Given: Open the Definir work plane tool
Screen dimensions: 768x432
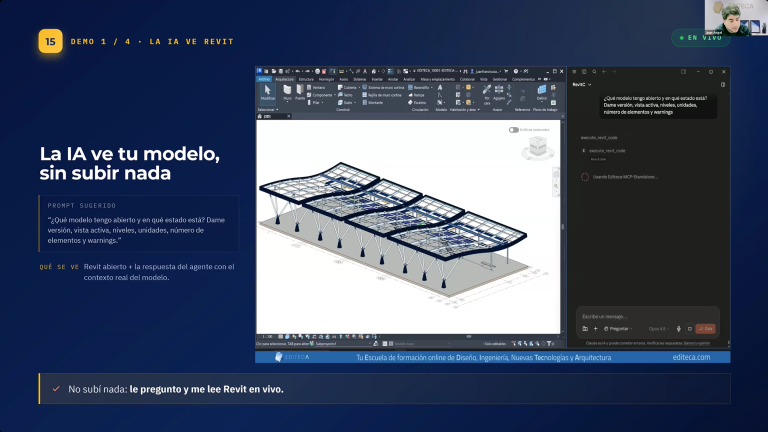Looking at the screenshot, I should pos(542,93).
